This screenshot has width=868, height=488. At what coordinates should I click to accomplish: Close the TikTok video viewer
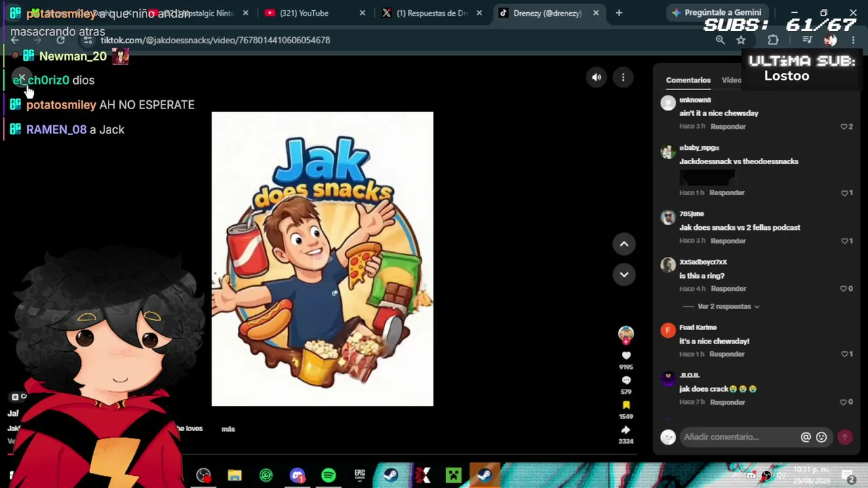[22, 78]
